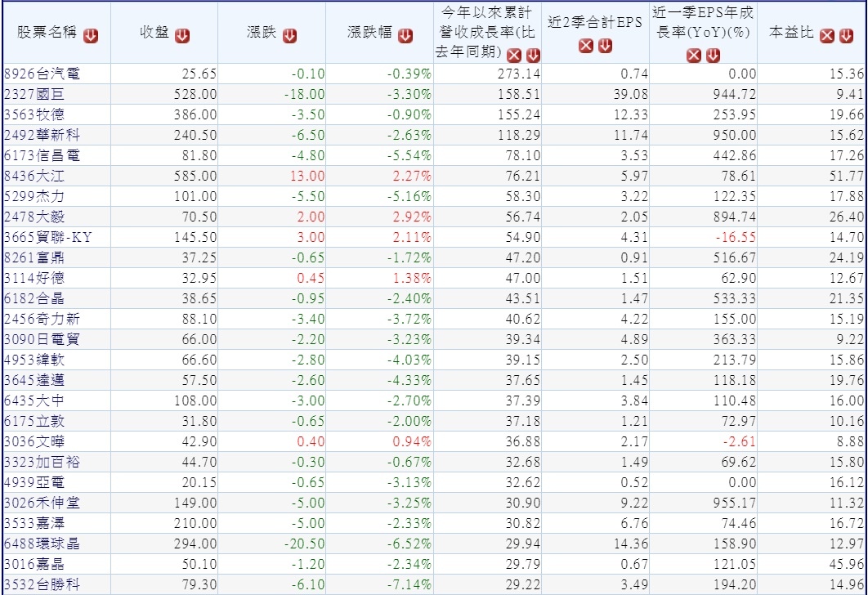The width and height of the screenshot is (868, 595).
Task: Open stock 3026禾伸堂
Action: 42,503
